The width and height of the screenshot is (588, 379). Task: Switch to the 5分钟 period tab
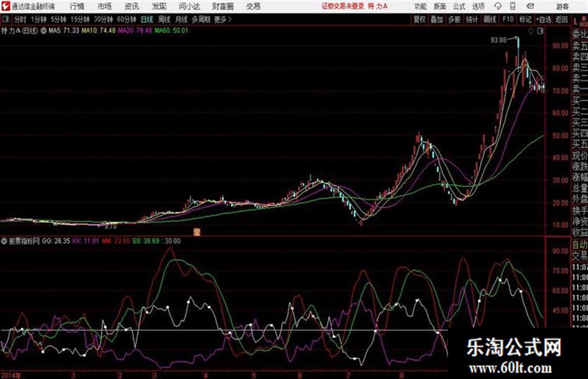pos(58,19)
